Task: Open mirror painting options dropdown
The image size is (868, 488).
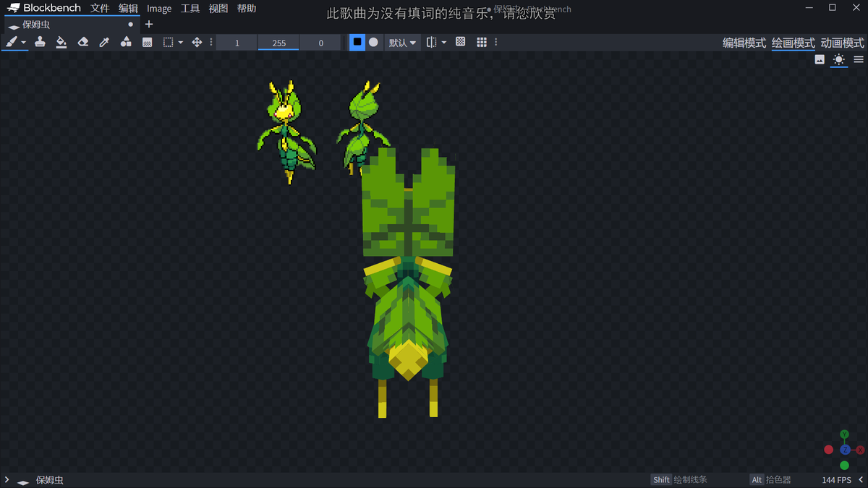Action: click(444, 43)
